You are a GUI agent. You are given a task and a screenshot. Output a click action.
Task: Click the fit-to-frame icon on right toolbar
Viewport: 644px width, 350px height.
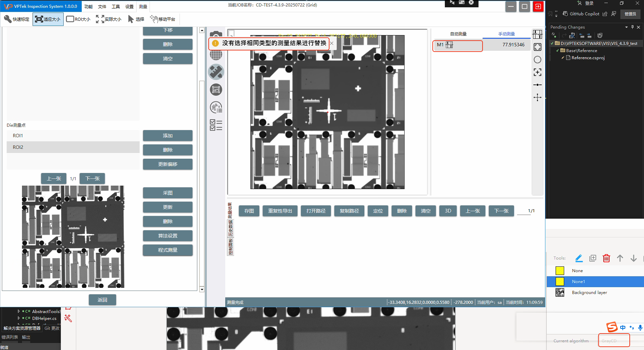[537, 47]
